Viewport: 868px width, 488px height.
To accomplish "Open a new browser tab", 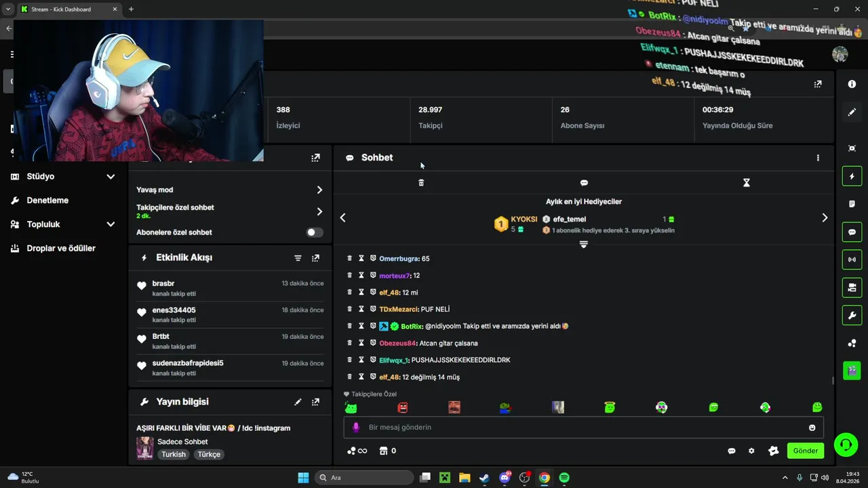I will [131, 9].
